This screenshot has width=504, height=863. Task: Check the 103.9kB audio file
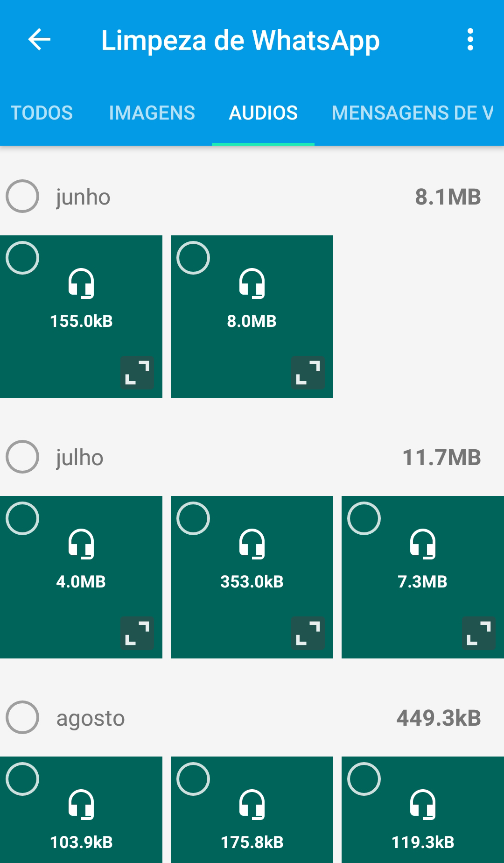click(22, 779)
